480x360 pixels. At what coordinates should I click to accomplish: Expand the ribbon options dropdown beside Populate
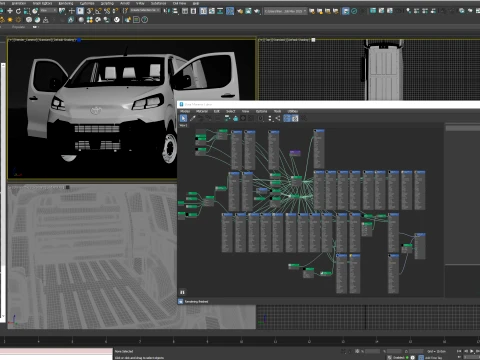click(35, 27)
